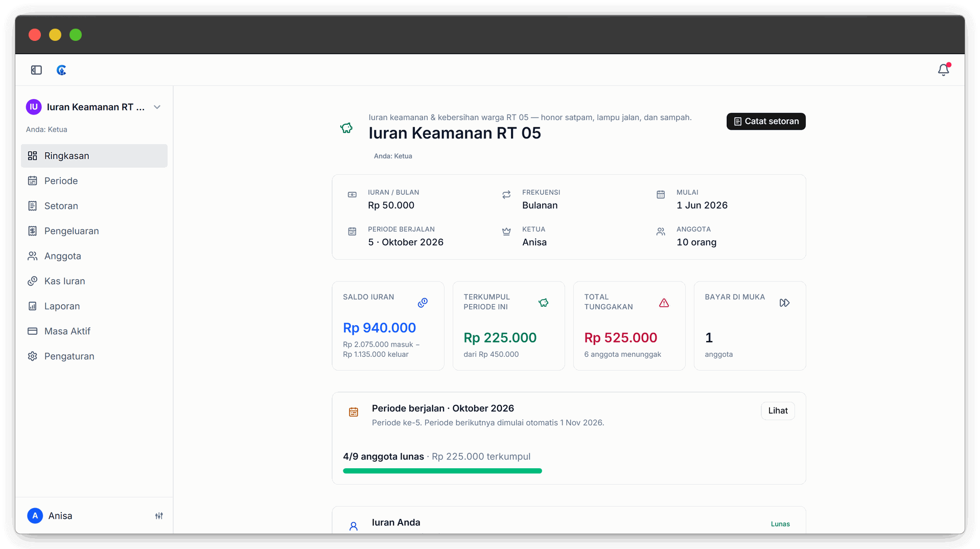
Task: Click the Periode Berjalan calendar icon
Action: tap(352, 232)
